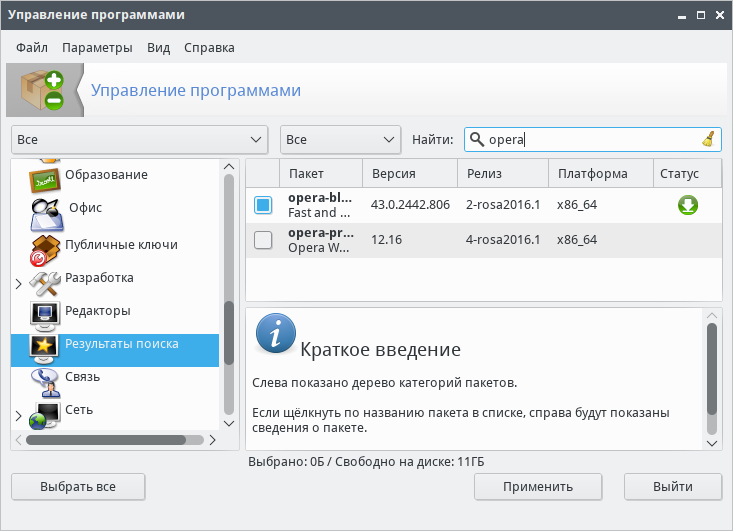Uncheck the opera-bl package checkbox

tap(263, 205)
